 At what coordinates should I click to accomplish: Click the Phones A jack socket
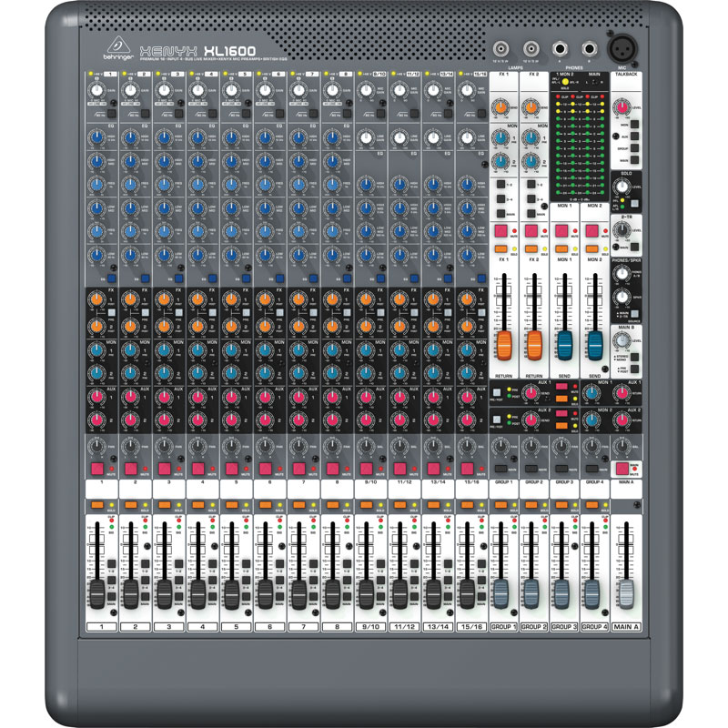[561, 50]
